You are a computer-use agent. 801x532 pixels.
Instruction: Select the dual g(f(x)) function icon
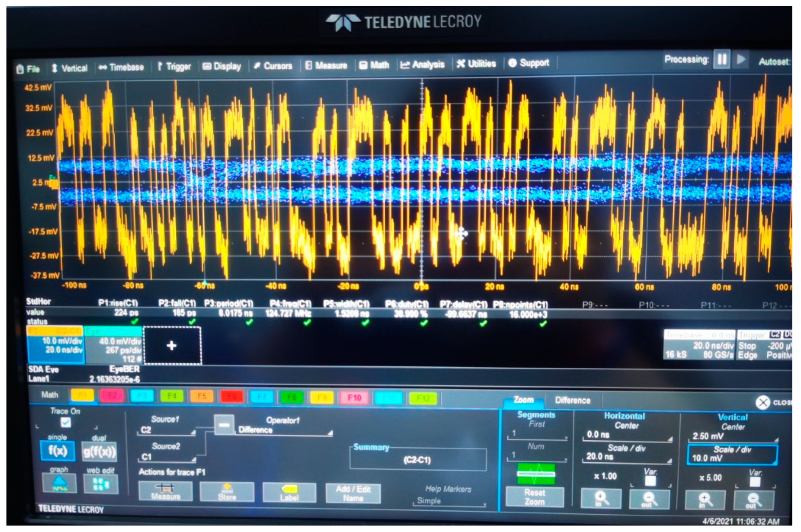tap(99, 452)
